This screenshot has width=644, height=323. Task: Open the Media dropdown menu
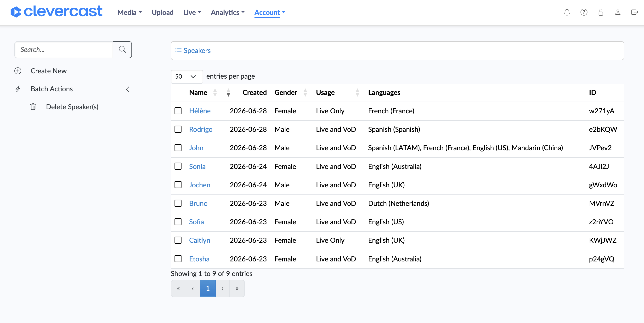(130, 12)
